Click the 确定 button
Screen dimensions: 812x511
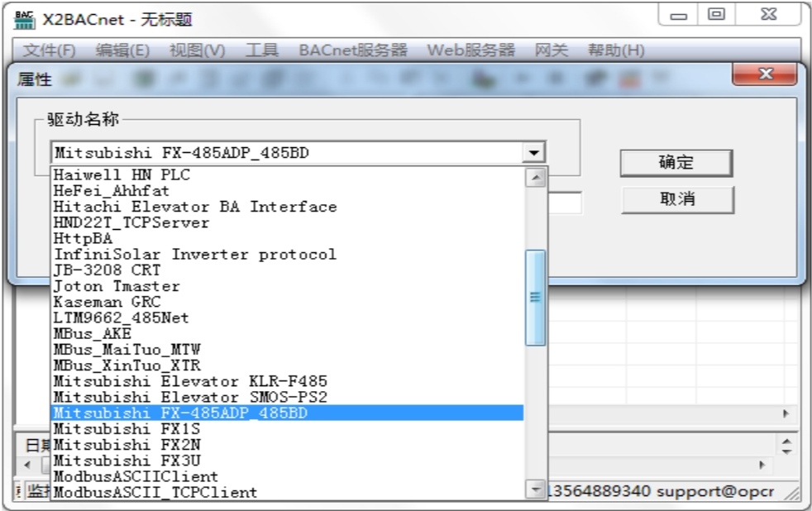[676, 163]
